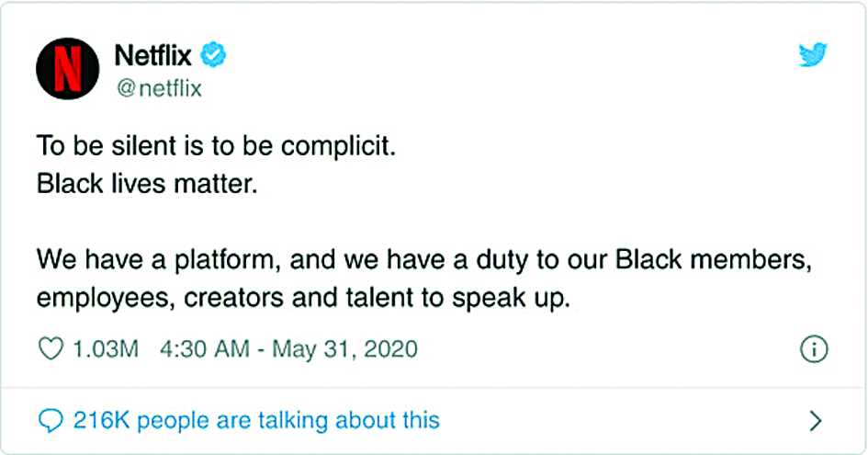The image size is (868, 455).
Task: Visit the Netflix display name link
Action: pos(152,55)
